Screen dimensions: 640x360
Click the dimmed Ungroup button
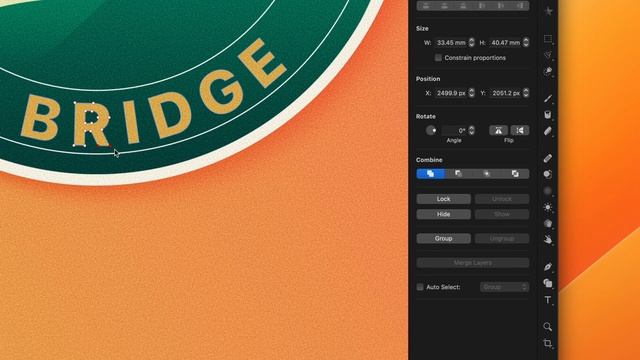click(502, 238)
